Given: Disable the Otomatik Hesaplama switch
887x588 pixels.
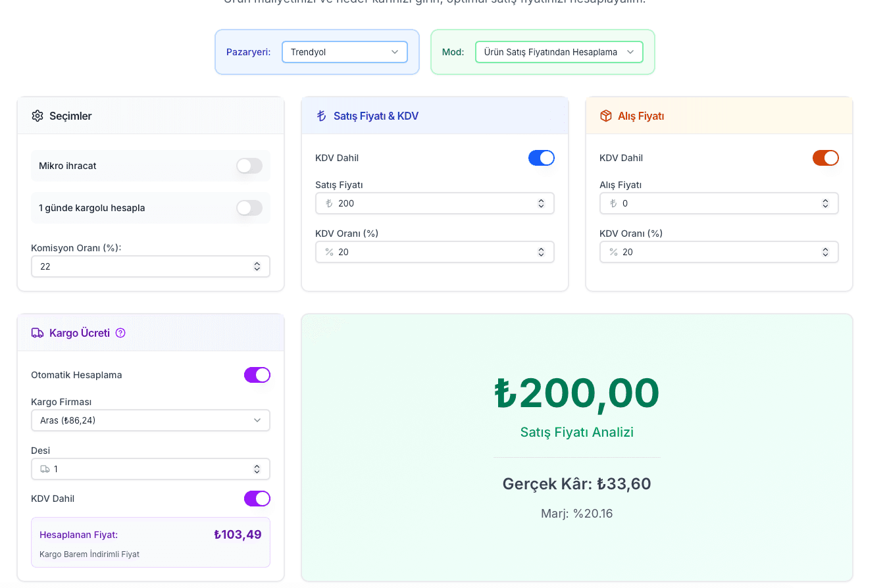Looking at the screenshot, I should (x=257, y=376).
